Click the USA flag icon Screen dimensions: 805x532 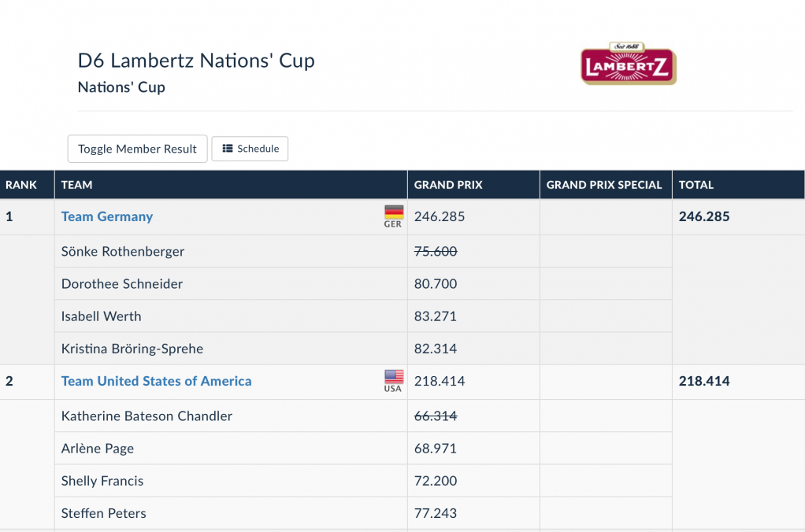pos(393,377)
